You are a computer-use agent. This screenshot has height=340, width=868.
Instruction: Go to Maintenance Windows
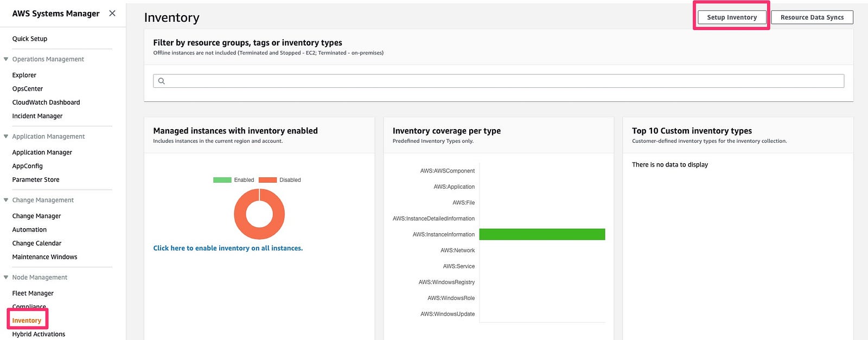(45, 257)
